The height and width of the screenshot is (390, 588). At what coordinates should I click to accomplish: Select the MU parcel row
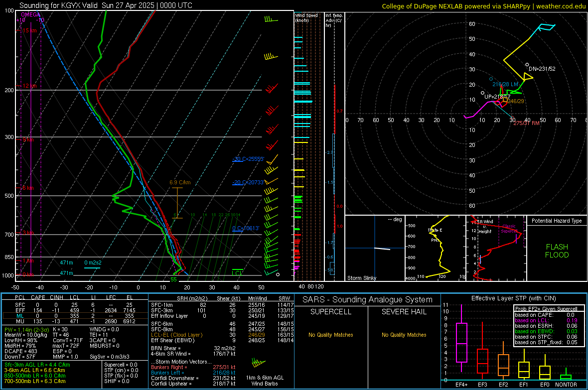point(74,321)
